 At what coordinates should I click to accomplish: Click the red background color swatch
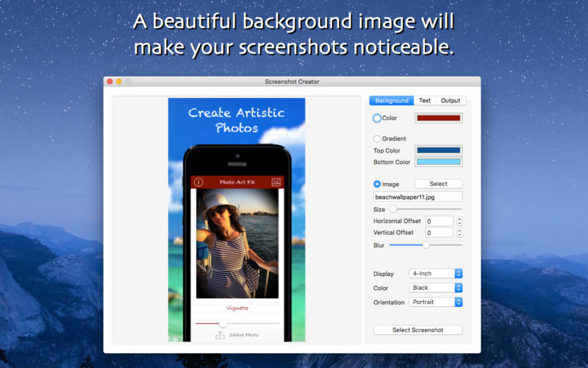coord(438,118)
